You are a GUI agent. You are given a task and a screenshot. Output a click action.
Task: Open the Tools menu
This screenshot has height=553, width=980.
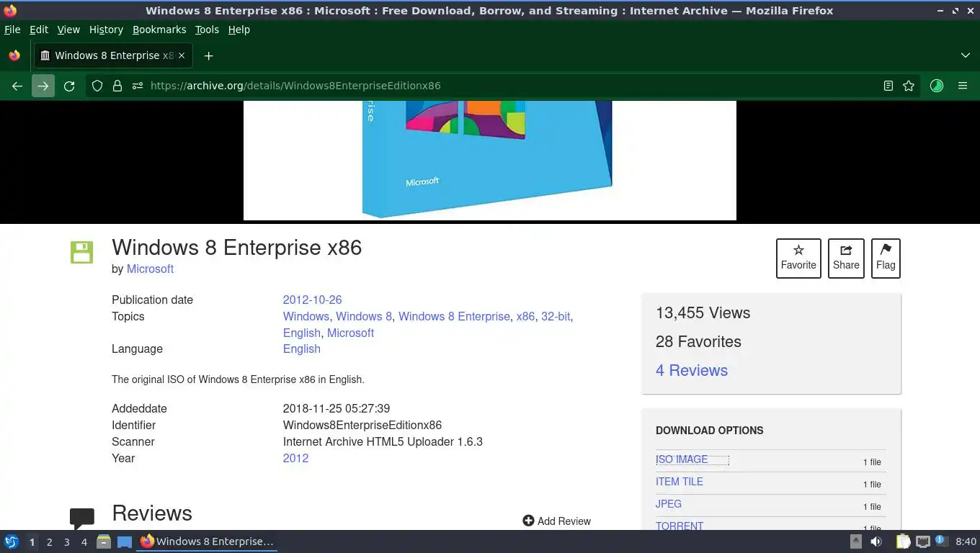click(x=207, y=30)
